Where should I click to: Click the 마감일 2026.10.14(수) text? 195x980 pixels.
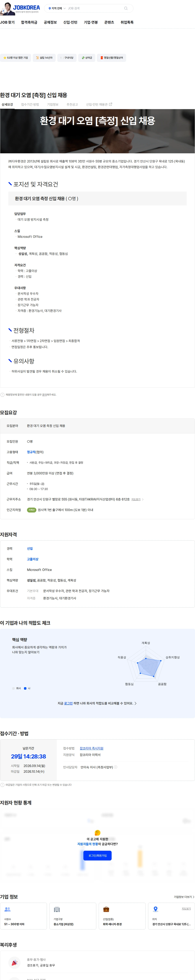pyautogui.click(x=27, y=771)
